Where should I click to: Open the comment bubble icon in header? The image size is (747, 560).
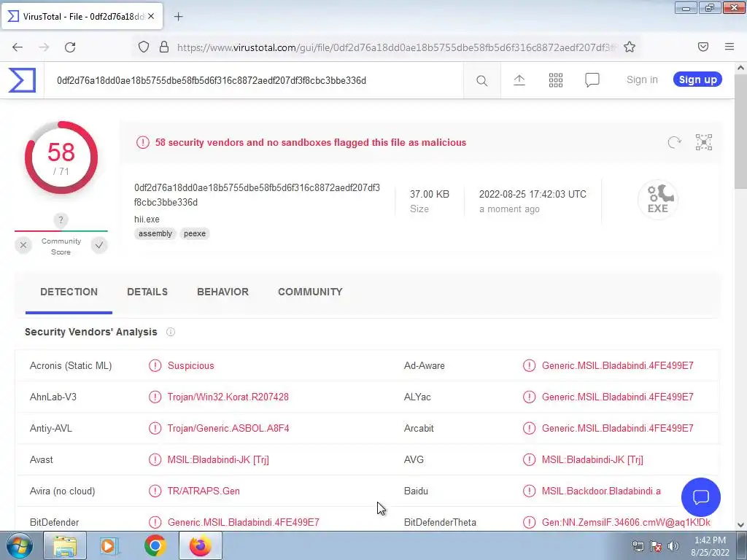[592, 80]
